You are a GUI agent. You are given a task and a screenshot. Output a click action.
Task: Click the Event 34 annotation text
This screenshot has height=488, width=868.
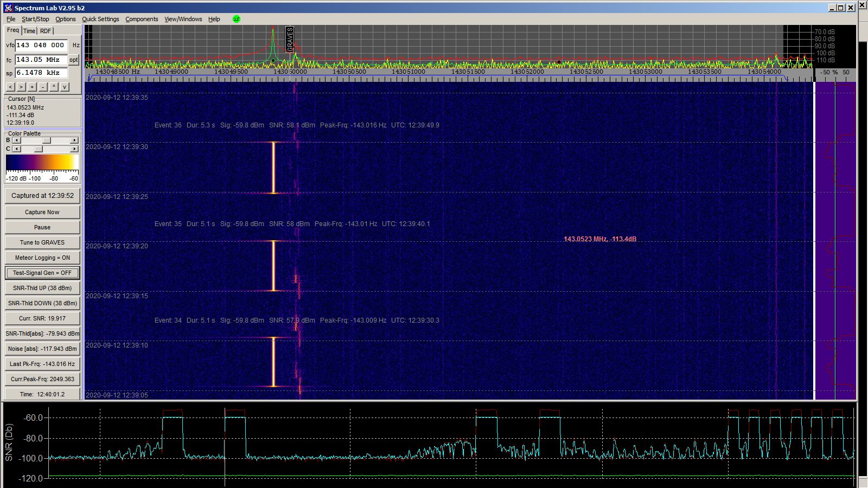pyautogui.click(x=297, y=320)
